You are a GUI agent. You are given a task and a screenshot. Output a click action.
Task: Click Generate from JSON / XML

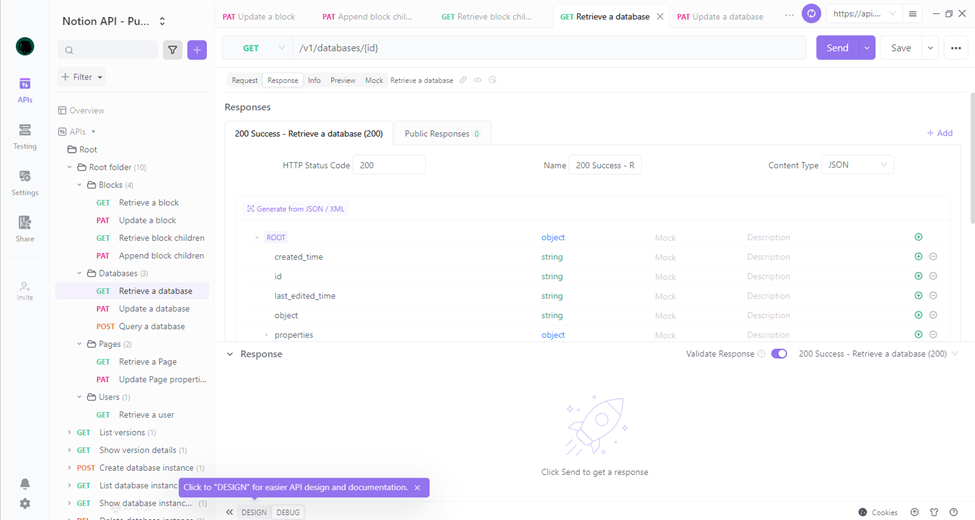[x=295, y=209]
